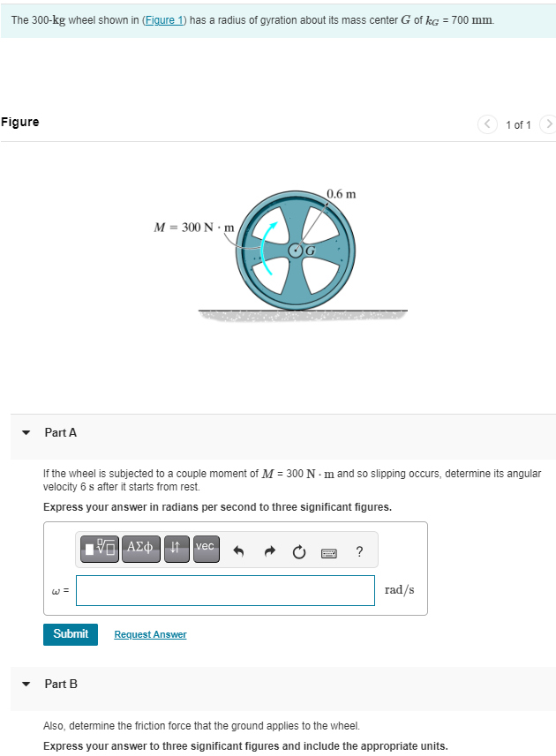Click the unit conversion up-down arrows icon

tap(176, 548)
